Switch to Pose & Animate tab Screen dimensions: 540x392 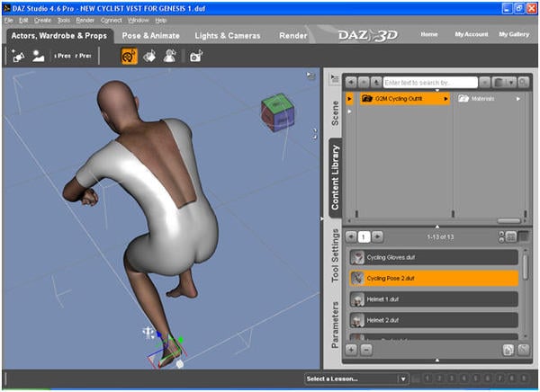[151, 36]
